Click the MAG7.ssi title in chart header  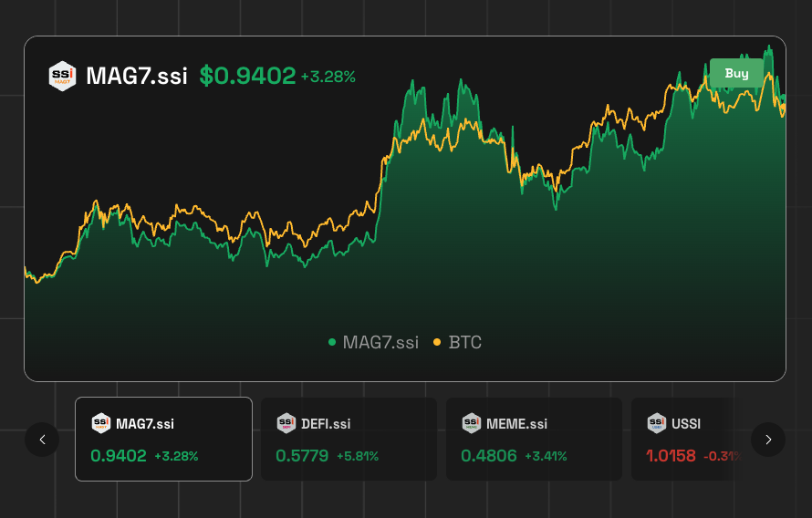[x=137, y=76]
